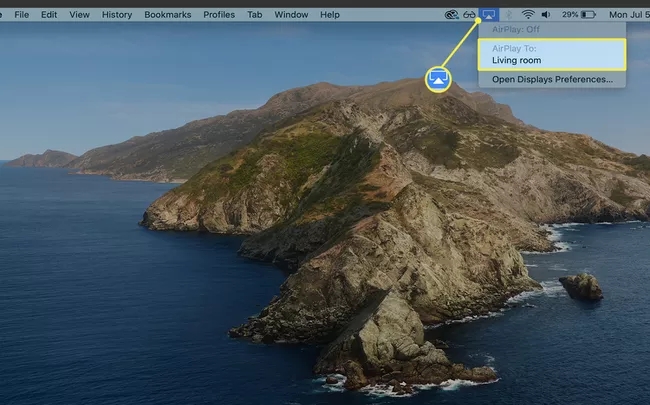
Task: Open the Tab menu
Action: pyautogui.click(x=255, y=15)
